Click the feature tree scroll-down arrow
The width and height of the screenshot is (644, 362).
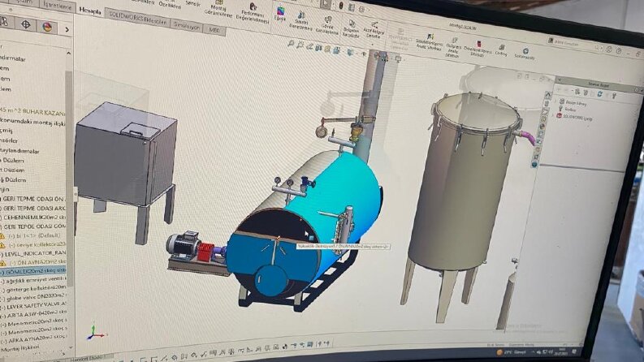pyautogui.click(x=70, y=347)
